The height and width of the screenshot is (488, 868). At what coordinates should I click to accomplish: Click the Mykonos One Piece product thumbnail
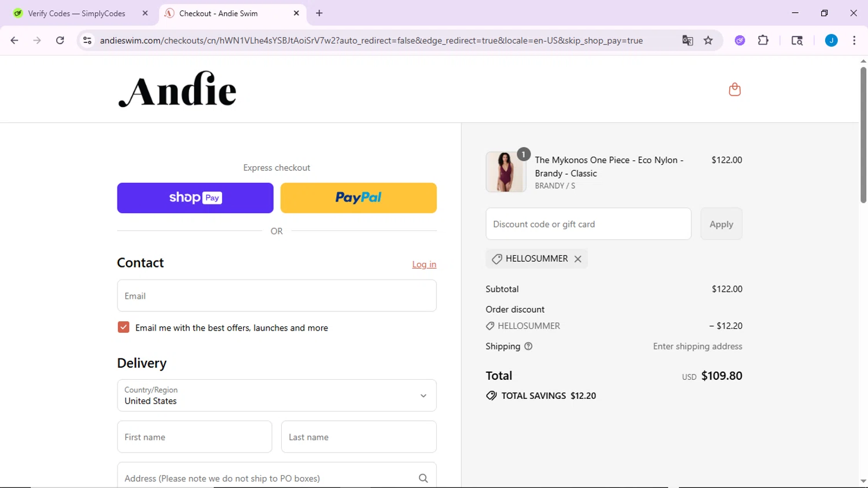tap(506, 172)
